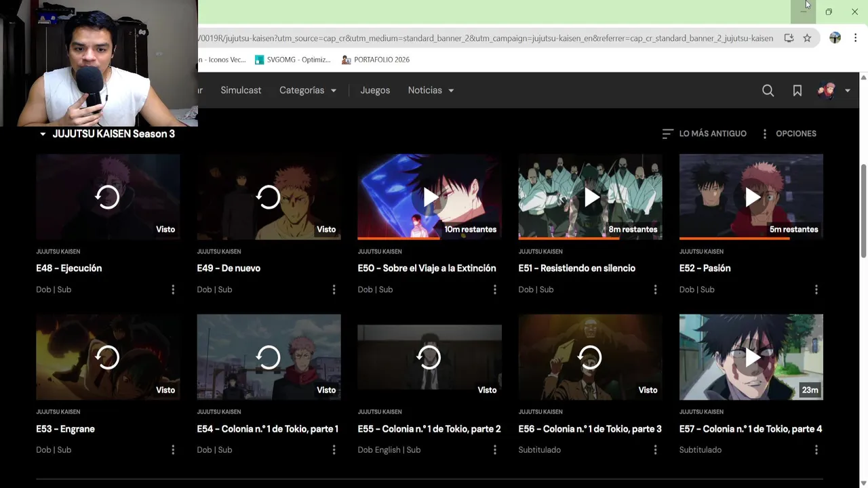Play E57 – Colonia n.° 1 de Tokio, parte 4
This screenshot has height=488, width=868.
click(751, 357)
